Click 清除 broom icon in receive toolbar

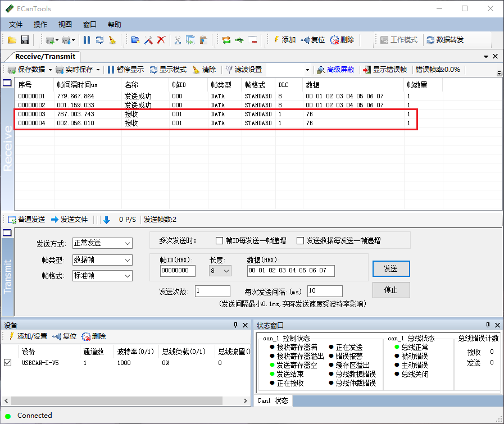(196, 70)
